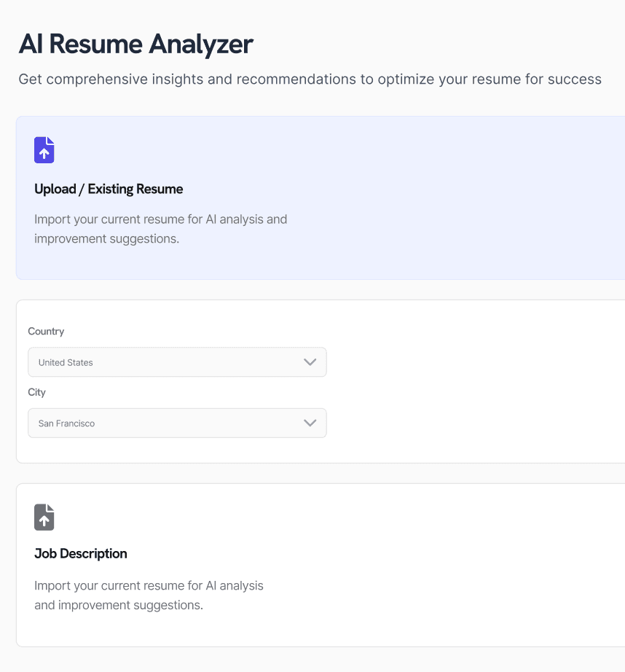Expand the United States selector chevron
Viewport: 625px width, 672px height.
point(310,362)
